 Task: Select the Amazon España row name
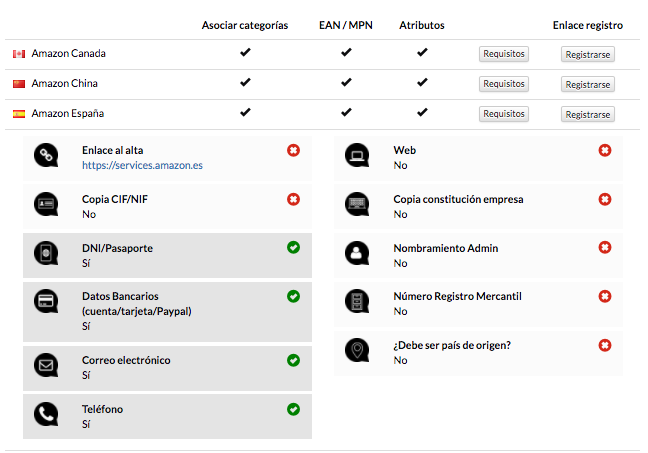click(x=68, y=113)
